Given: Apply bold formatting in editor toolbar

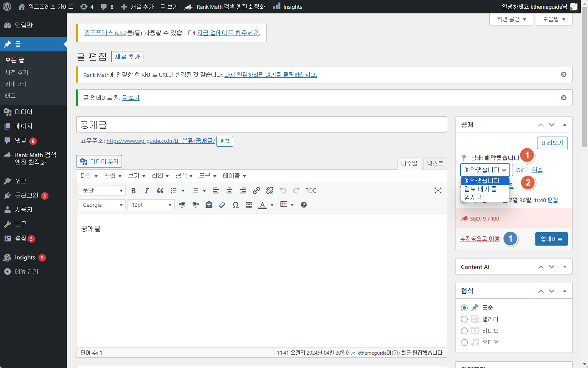Looking at the screenshot, I should pos(133,190).
